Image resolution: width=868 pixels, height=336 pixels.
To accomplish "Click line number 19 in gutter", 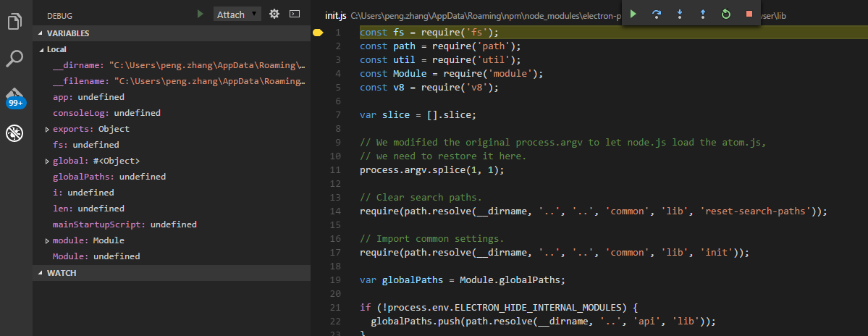I will tap(335, 280).
